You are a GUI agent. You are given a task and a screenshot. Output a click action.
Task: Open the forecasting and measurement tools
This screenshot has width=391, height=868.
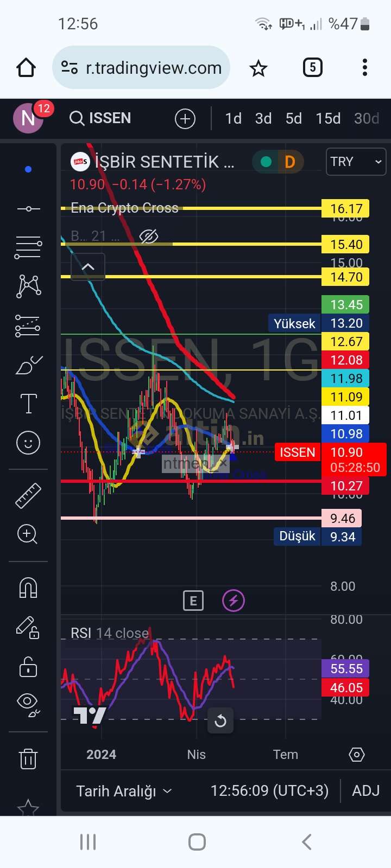[28, 325]
